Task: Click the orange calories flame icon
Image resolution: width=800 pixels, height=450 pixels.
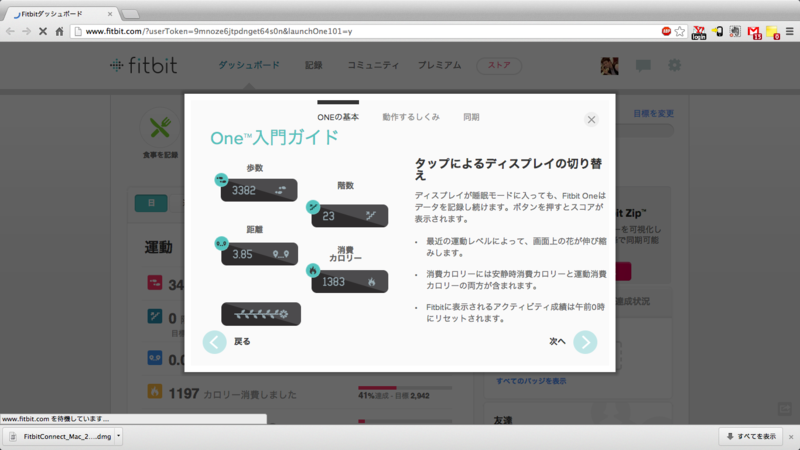Action: [x=155, y=391]
